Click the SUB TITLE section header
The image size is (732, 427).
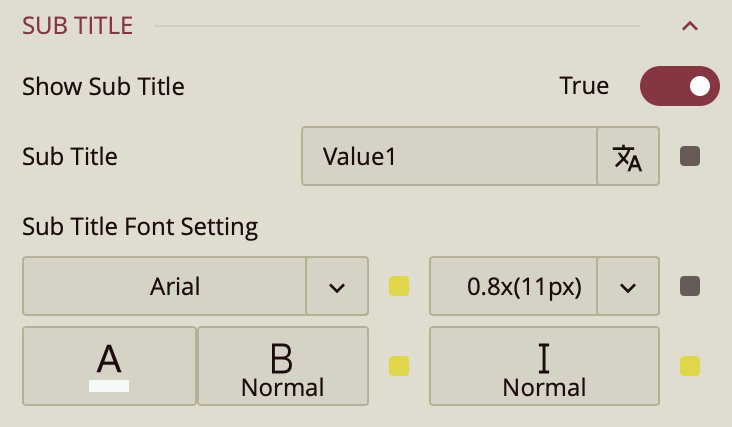coord(77,26)
